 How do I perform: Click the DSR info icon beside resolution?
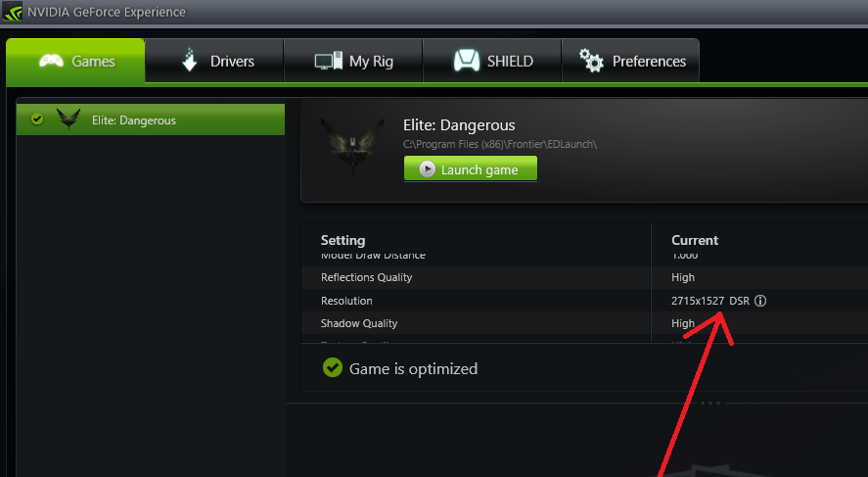click(x=760, y=301)
